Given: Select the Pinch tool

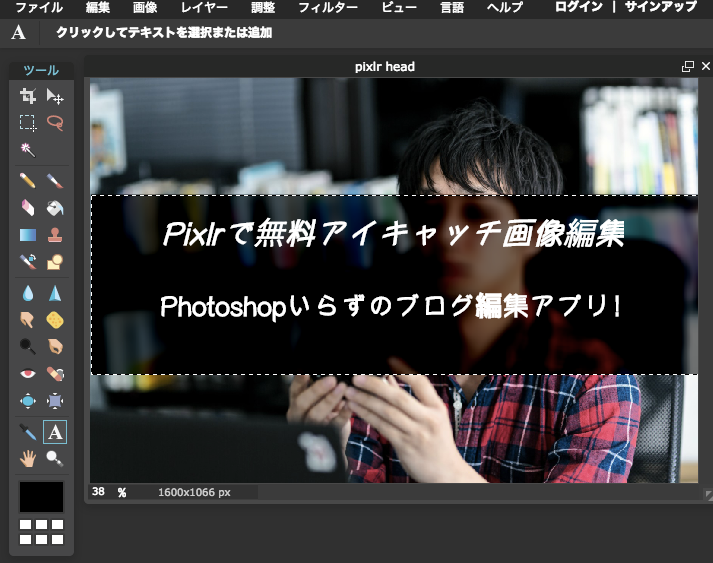Looking at the screenshot, I should click(55, 401).
